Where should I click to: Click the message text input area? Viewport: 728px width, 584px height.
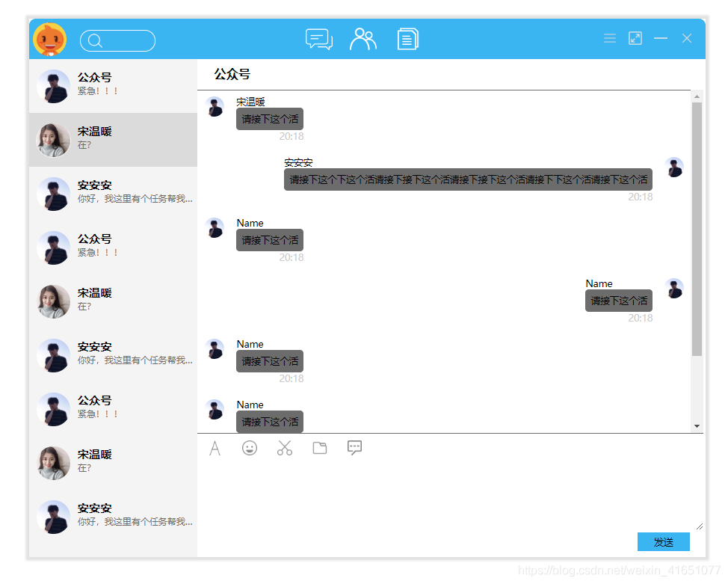coord(449,495)
